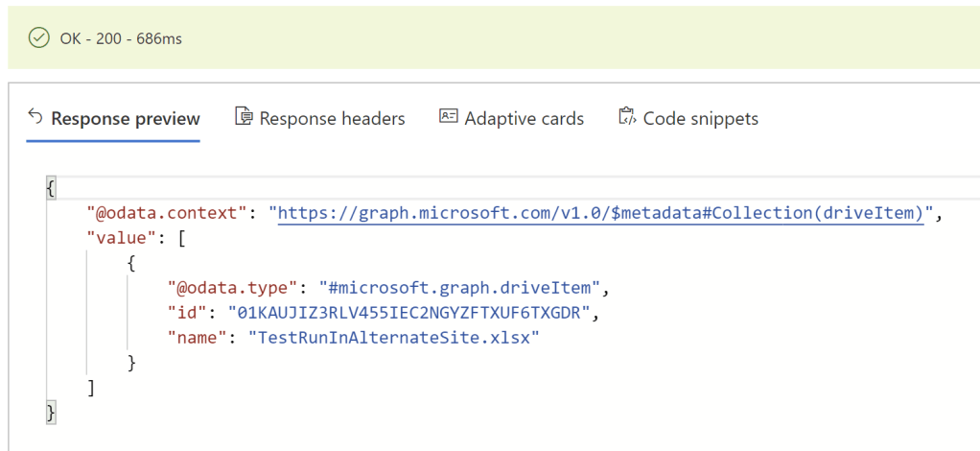Click the "value" key in the response

120,238
